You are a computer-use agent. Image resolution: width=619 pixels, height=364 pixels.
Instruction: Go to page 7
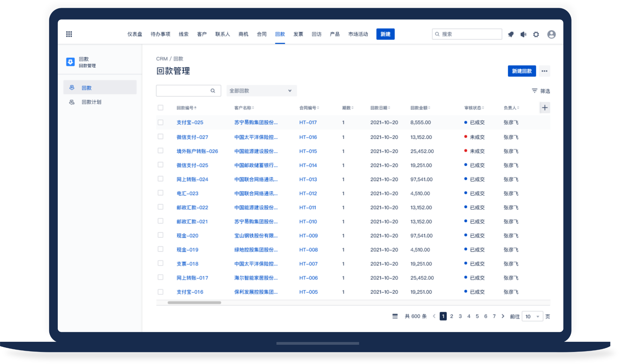coord(494,316)
